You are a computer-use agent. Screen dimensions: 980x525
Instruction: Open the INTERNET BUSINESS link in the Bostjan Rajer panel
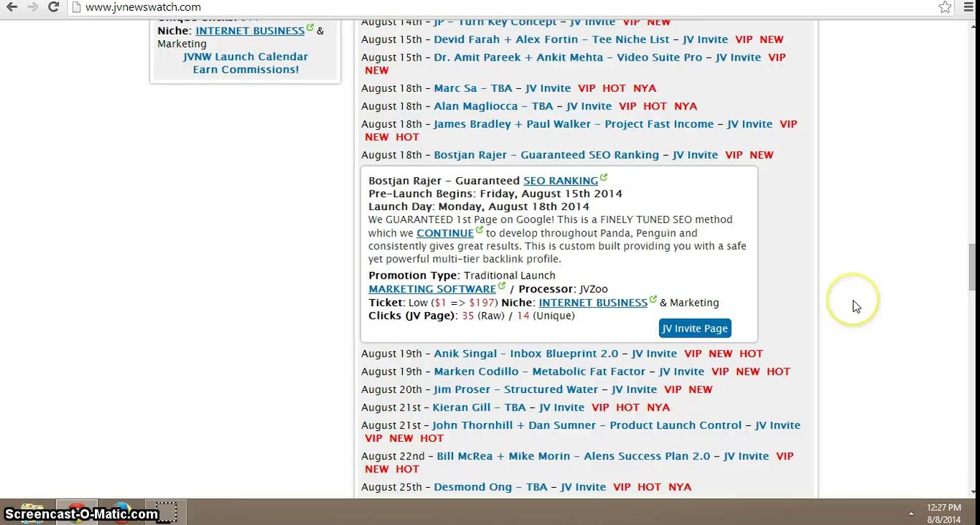pyautogui.click(x=593, y=303)
